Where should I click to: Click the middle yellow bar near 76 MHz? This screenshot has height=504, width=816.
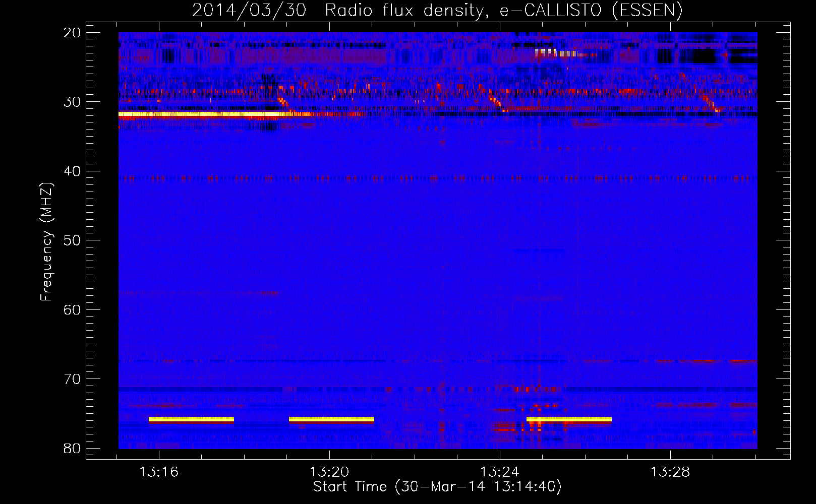pos(331,419)
